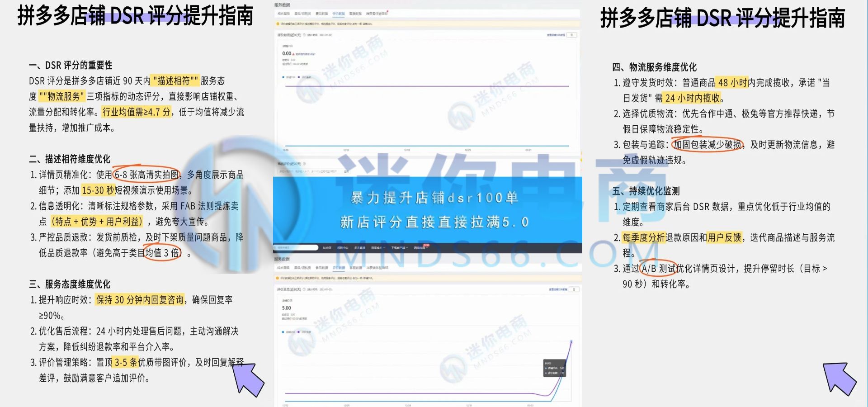The image size is (868, 407).
Task: Expand the 下载客户端 dropdown in the dark nav bar
Action: [x=400, y=248]
